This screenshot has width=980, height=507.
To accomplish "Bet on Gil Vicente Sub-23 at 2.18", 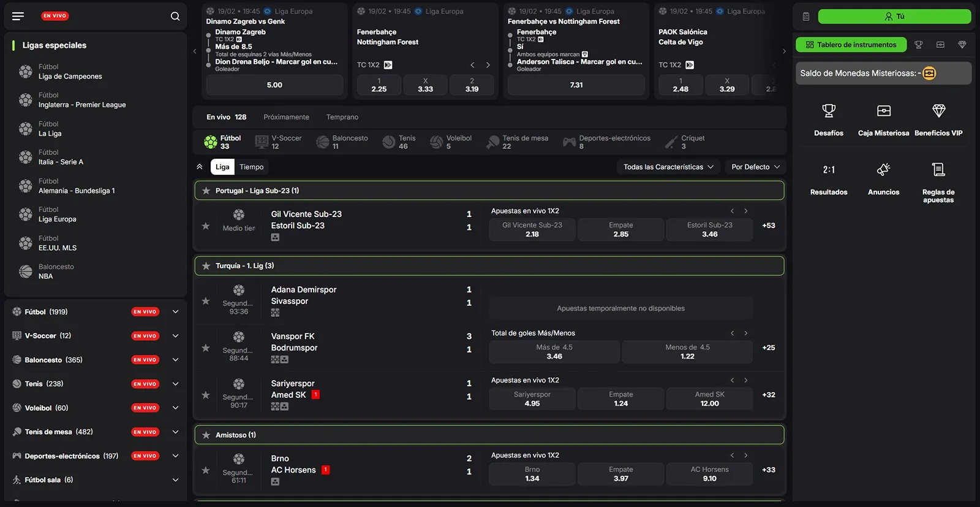I will [x=532, y=230].
